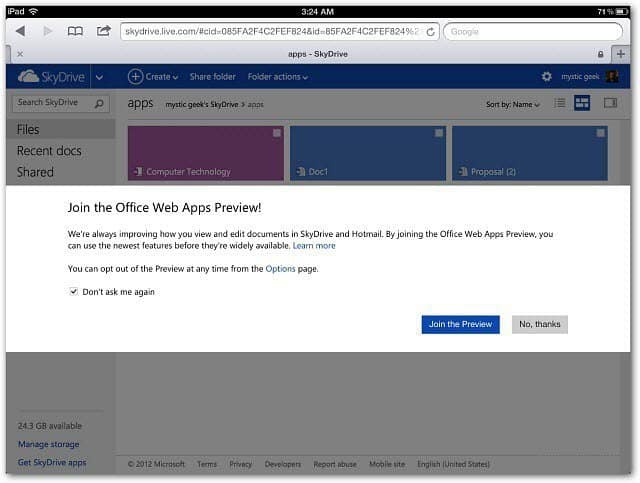Open the Doc1 document tile
The image size is (640, 483).
click(368, 154)
